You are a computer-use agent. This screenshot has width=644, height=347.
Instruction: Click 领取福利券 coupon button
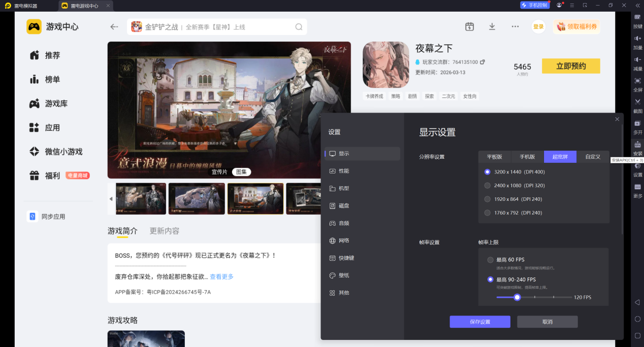coord(577,27)
